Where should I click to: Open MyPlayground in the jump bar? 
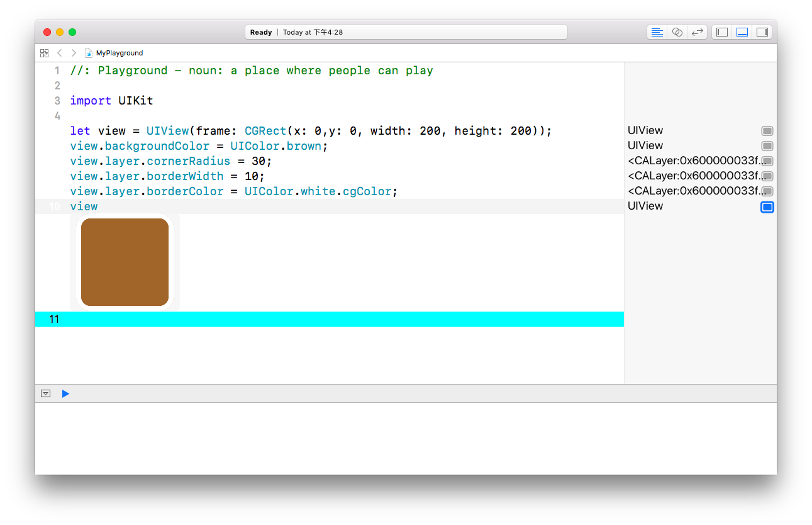119,53
